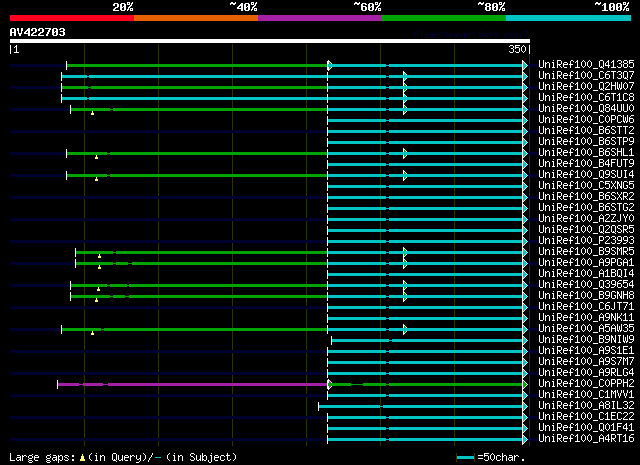Viewport: 640px width, 465px height.
Task: Open hit UniRef100_Q01F41
Action: pyautogui.click(x=586, y=428)
